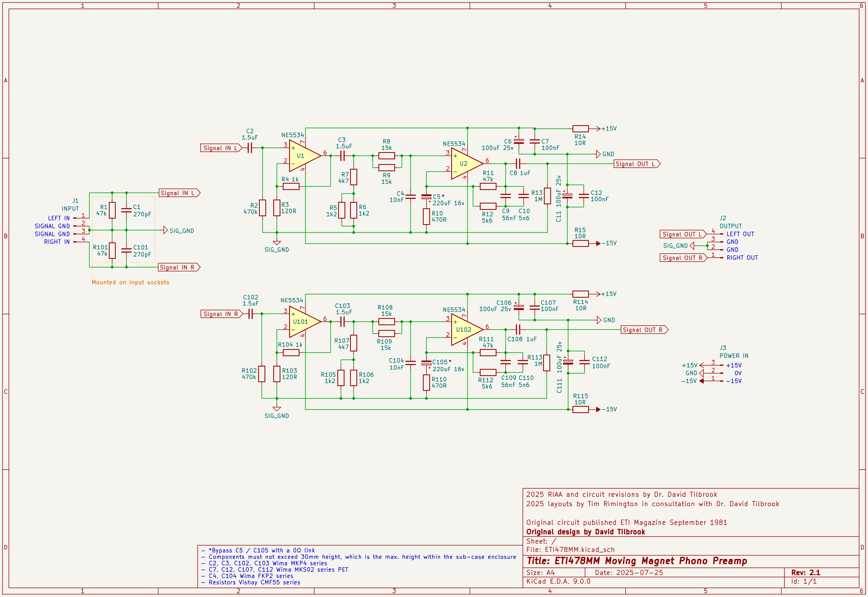Click the C2 1.5uF capacitor symbol

click(250, 148)
